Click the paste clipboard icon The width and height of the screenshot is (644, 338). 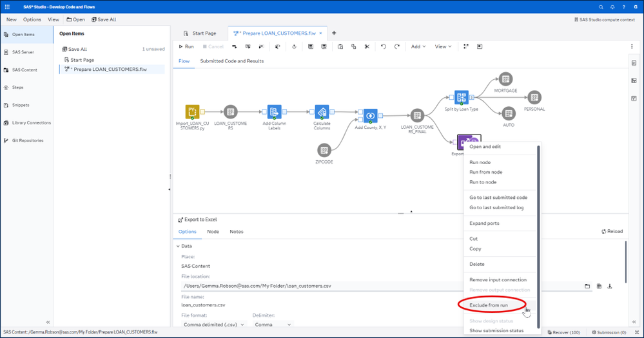pyautogui.click(x=340, y=47)
